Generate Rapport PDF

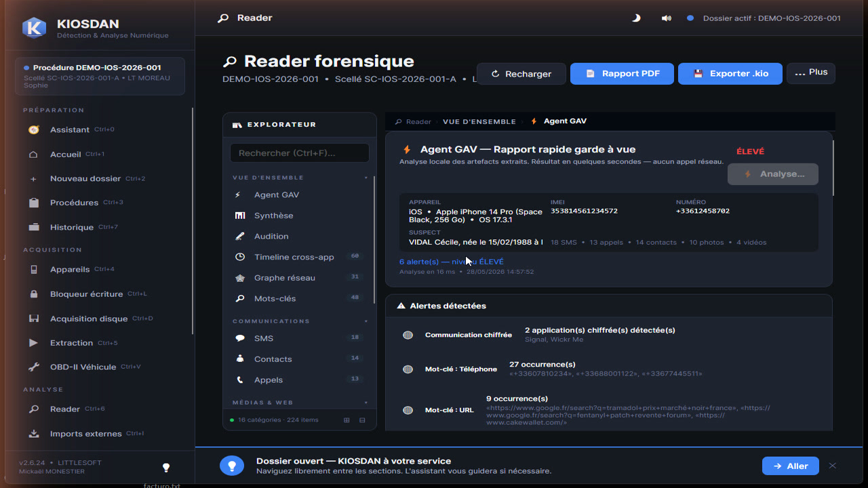(622, 74)
